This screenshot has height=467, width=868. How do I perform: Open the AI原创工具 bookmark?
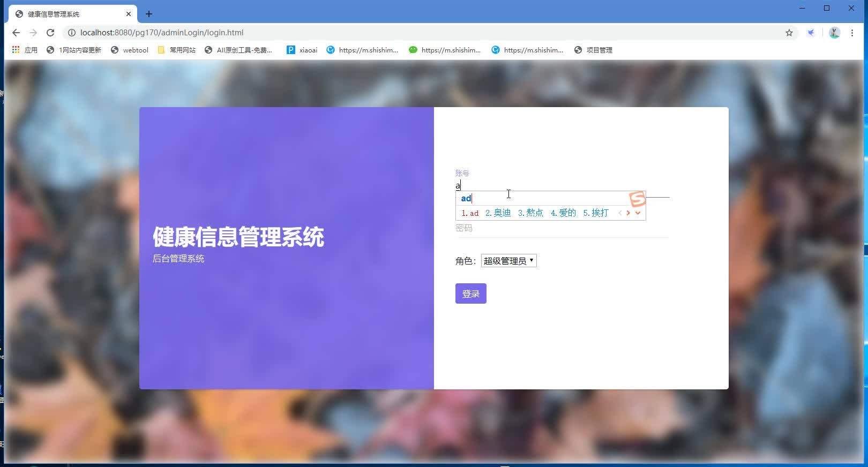coord(238,50)
